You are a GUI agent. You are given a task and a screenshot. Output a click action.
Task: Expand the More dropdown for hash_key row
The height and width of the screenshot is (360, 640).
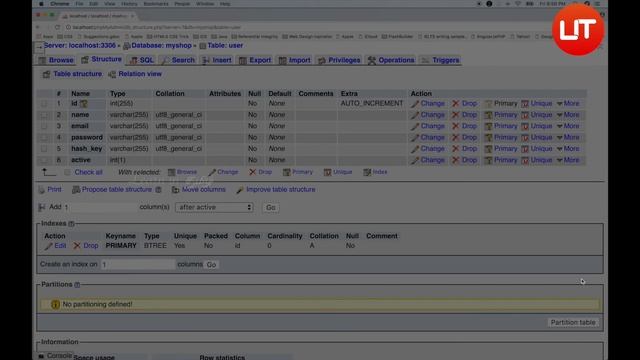point(568,149)
